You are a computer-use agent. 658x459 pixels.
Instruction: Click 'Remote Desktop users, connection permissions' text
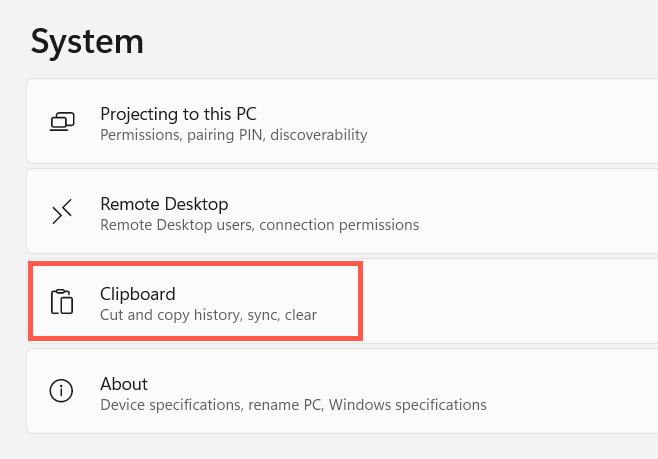(259, 224)
